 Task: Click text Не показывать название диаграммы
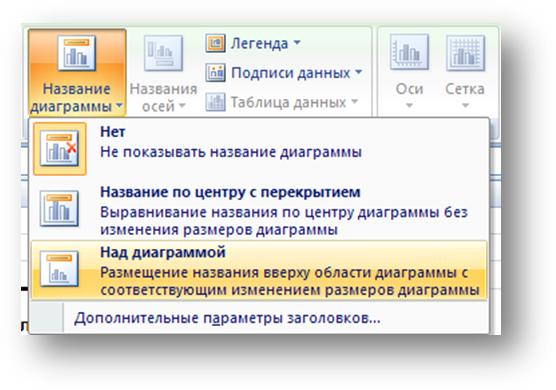(231, 152)
